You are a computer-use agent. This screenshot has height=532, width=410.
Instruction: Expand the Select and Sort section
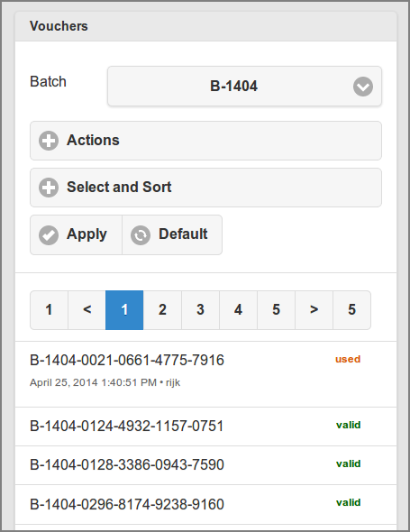point(205,188)
